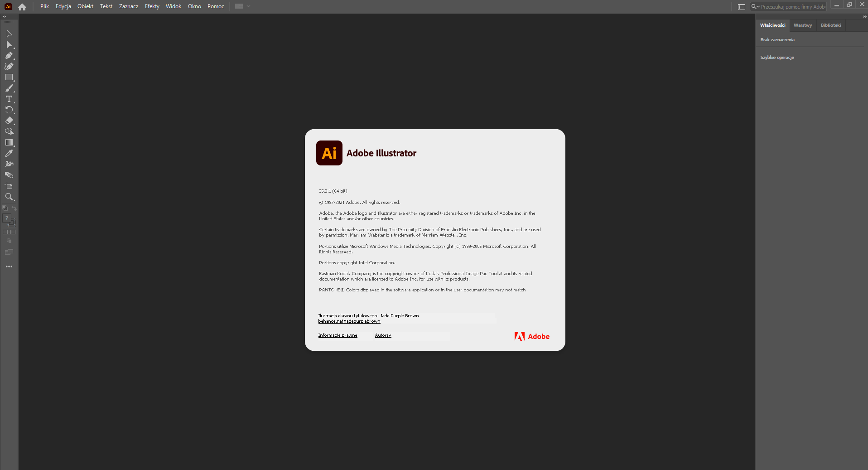Click the Adobe logo in the About dialog
This screenshot has width=868, height=470.
pyautogui.click(x=532, y=336)
